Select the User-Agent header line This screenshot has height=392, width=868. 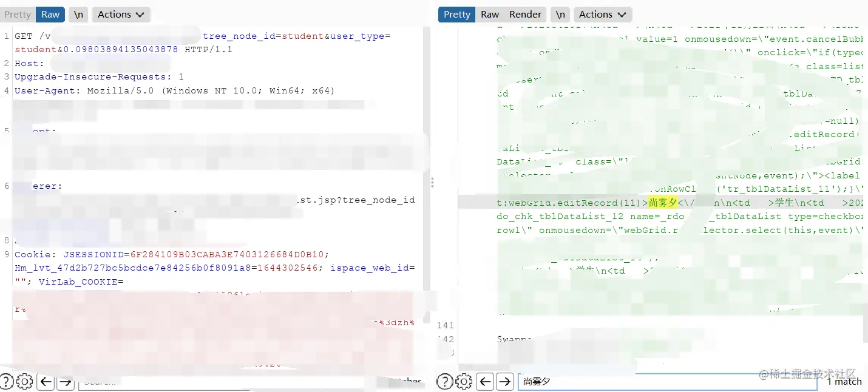[175, 91]
